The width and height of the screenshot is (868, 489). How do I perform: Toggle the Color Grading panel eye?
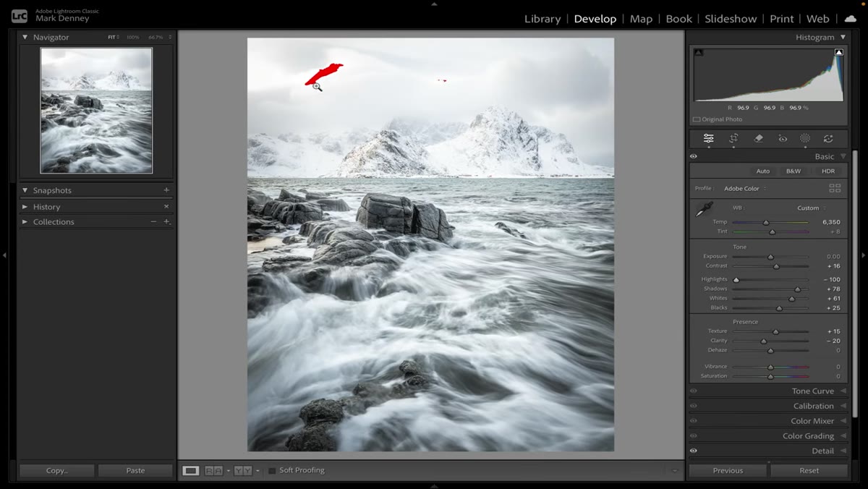point(694,436)
